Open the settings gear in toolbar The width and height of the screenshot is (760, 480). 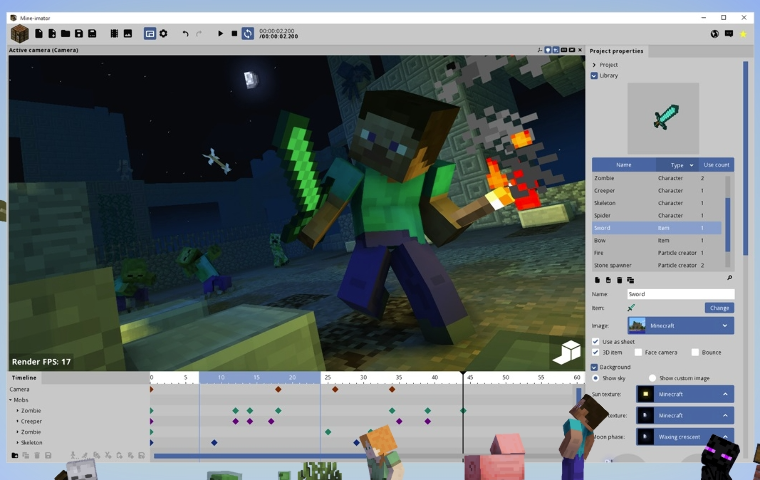pos(164,34)
